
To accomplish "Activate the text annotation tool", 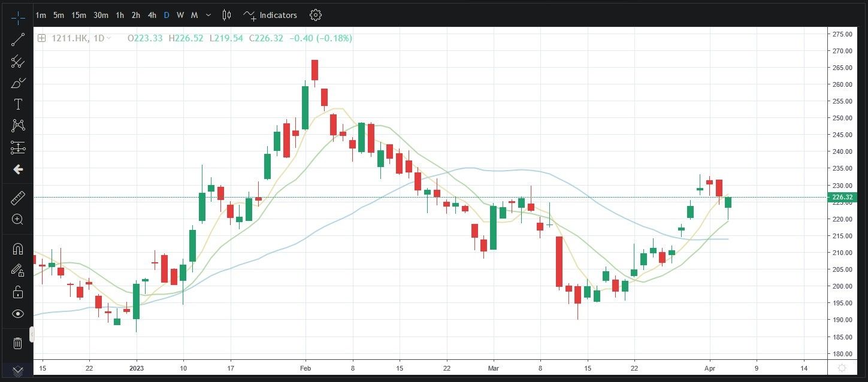I will 18,104.
